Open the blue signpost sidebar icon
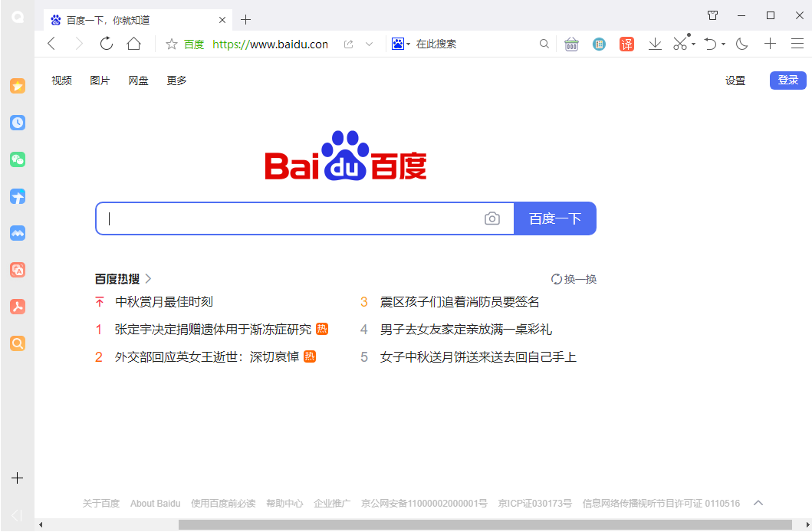This screenshot has height=532, width=812. click(x=18, y=196)
